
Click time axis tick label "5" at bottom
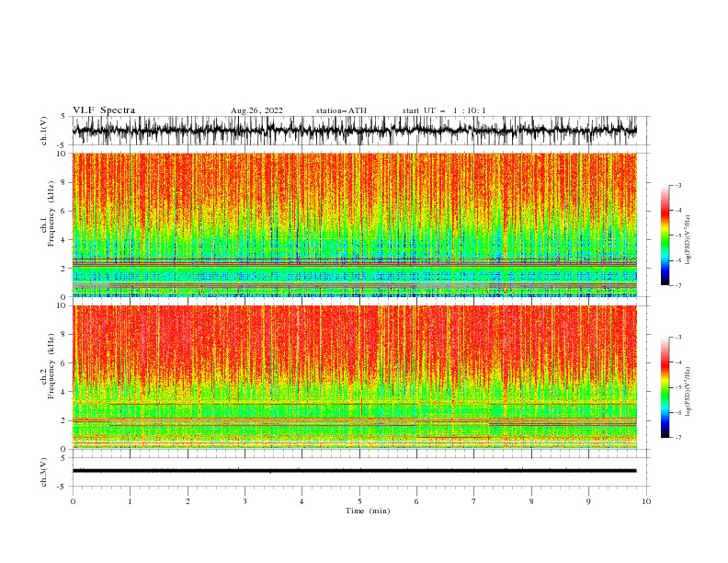[x=359, y=501]
